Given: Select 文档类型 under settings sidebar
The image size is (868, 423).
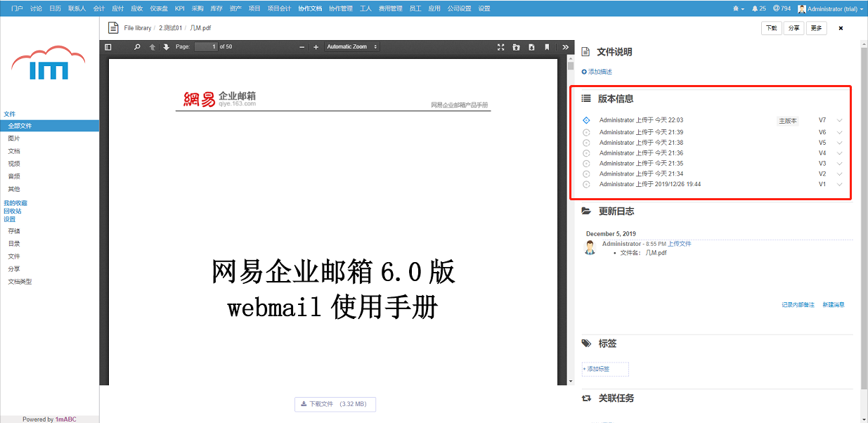Looking at the screenshot, I should 20,282.
